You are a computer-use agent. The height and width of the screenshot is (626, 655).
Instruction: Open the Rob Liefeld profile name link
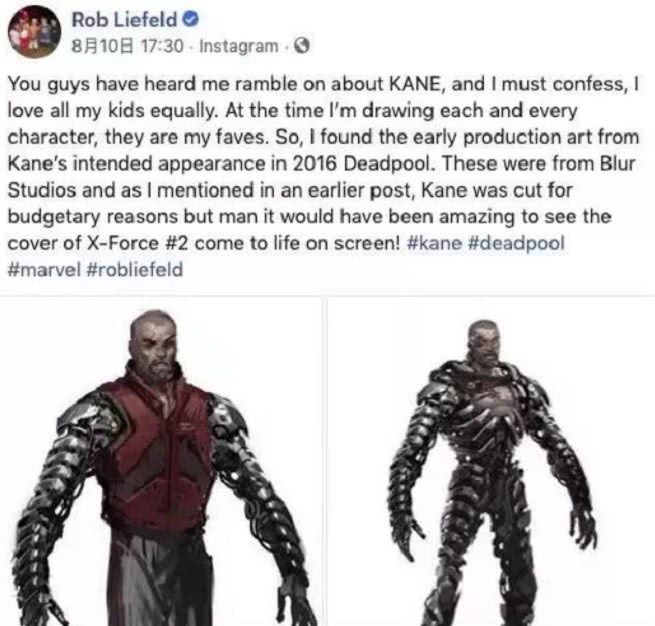tap(124, 20)
